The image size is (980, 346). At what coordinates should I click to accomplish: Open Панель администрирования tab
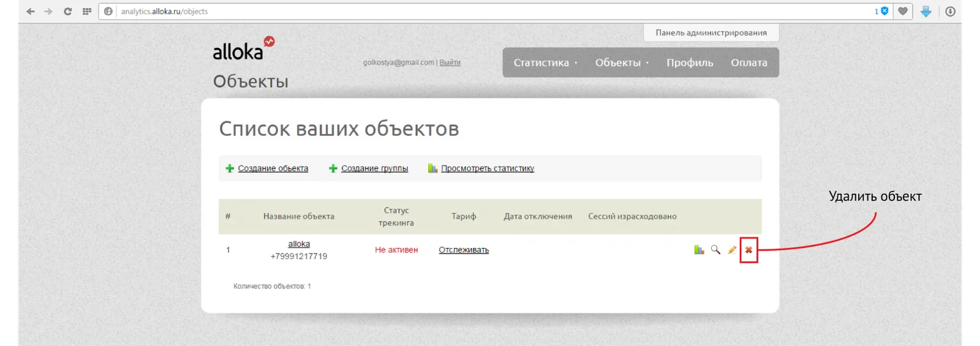pos(711,32)
